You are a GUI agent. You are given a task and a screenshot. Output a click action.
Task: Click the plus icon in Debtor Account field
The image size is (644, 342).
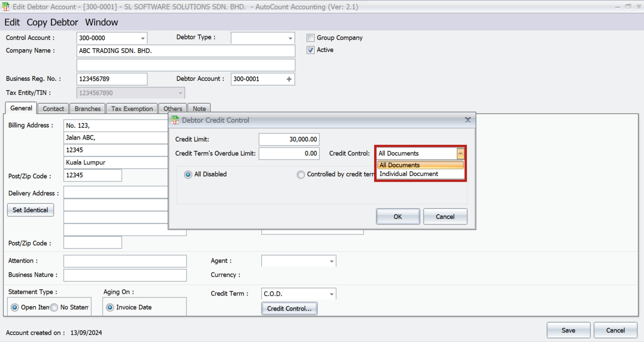289,79
